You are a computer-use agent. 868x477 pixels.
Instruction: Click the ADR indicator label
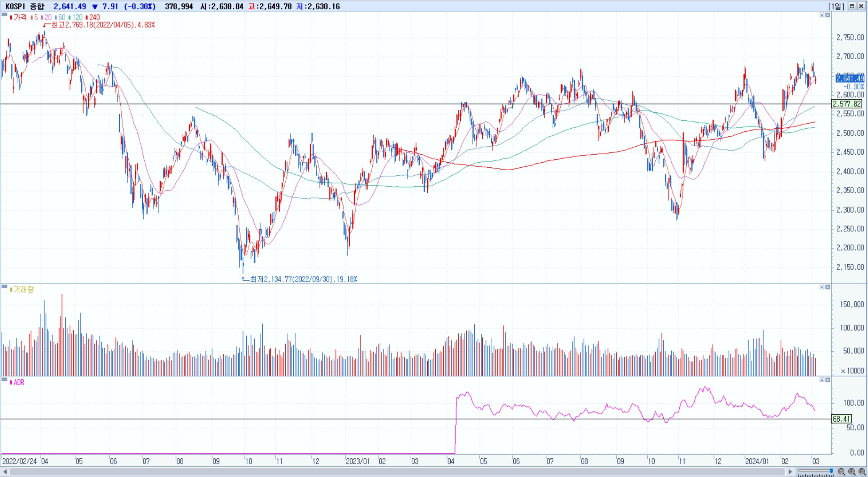coord(19,382)
